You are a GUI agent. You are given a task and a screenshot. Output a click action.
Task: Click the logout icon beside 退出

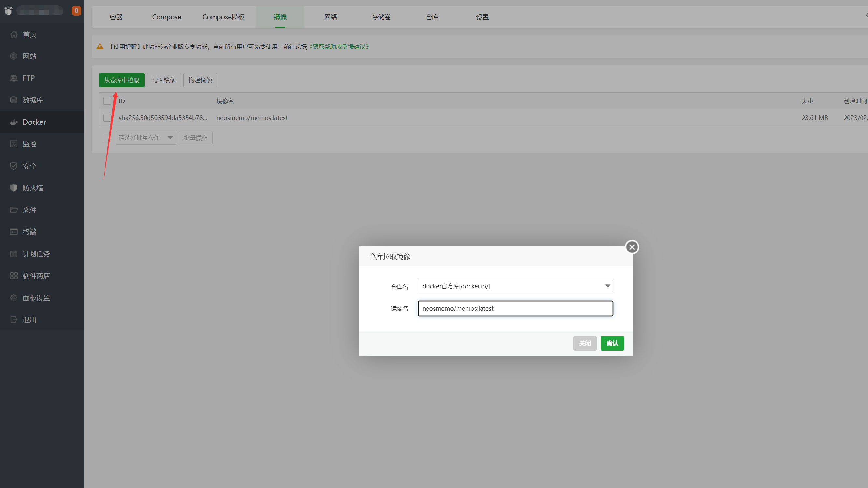tap(13, 319)
